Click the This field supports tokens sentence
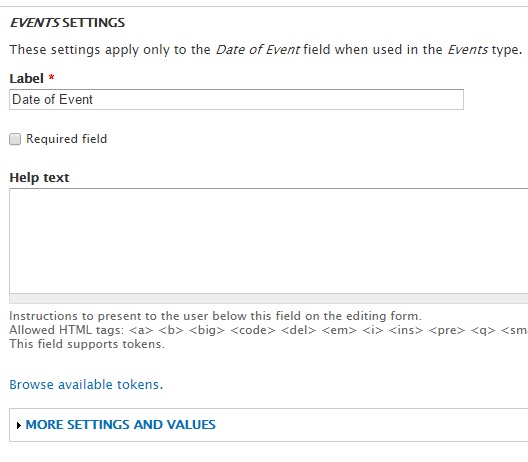Image resolution: width=528 pixels, height=462 pixels. [87, 344]
